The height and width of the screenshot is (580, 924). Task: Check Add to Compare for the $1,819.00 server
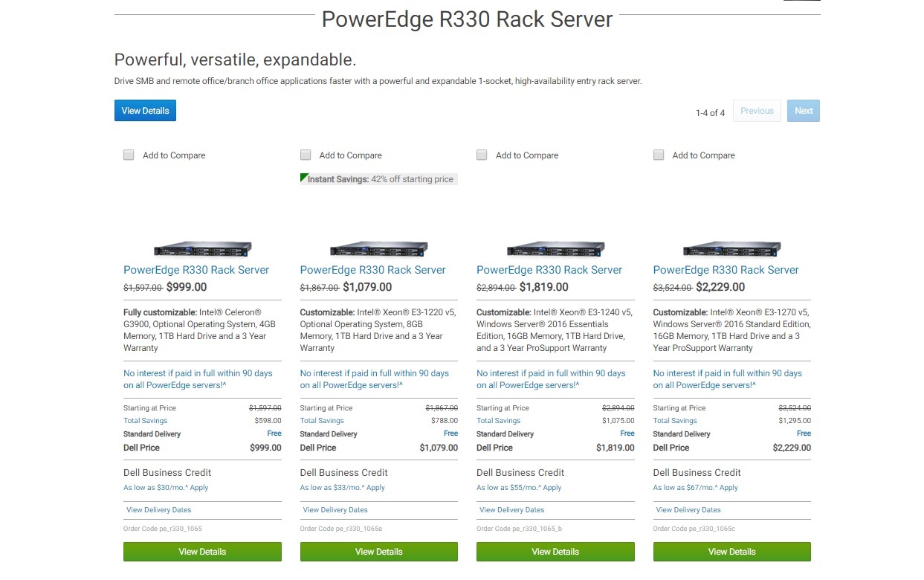482,155
